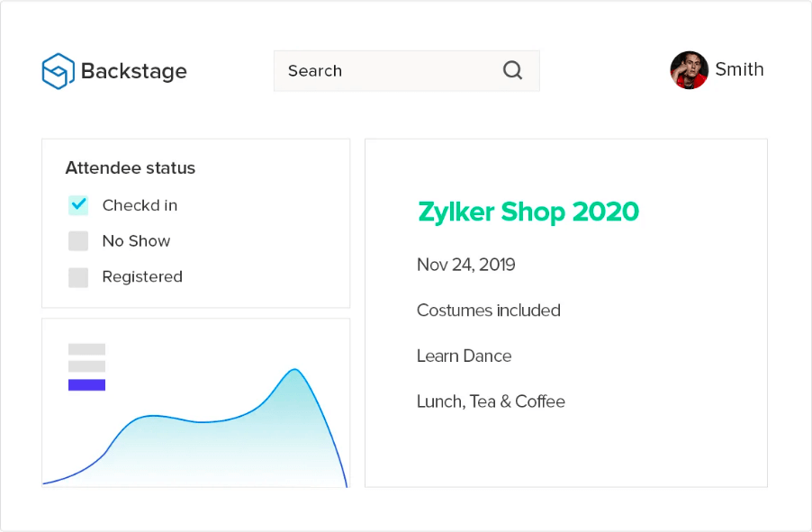Click the peak of the attendance chart

pos(293,370)
